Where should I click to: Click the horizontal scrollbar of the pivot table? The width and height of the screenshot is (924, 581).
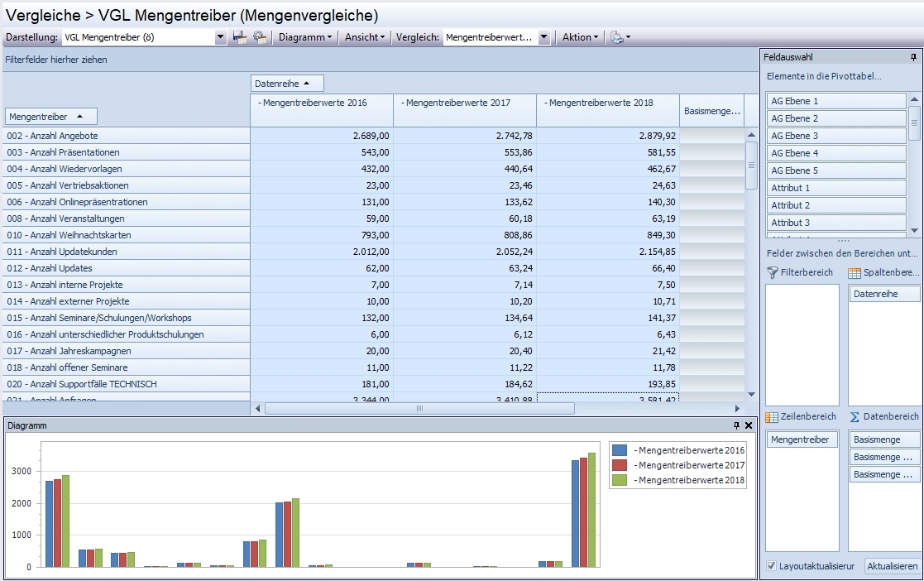(419, 408)
